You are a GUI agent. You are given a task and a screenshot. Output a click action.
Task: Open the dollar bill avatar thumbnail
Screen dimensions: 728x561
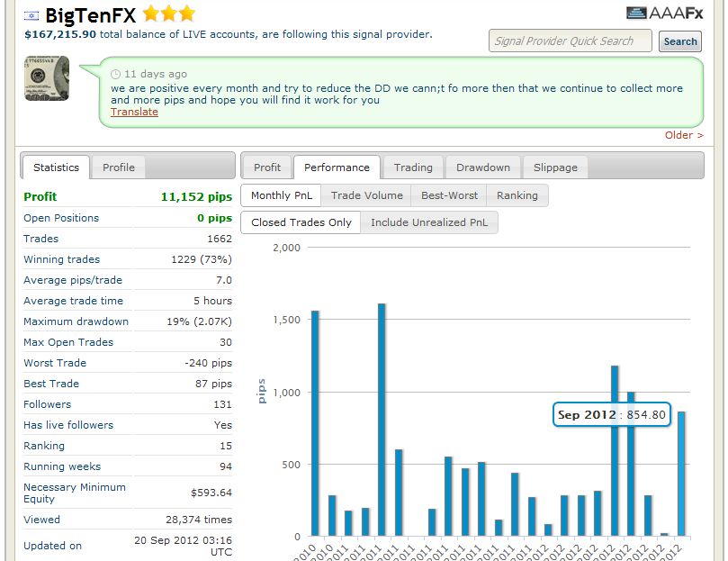point(47,78)
